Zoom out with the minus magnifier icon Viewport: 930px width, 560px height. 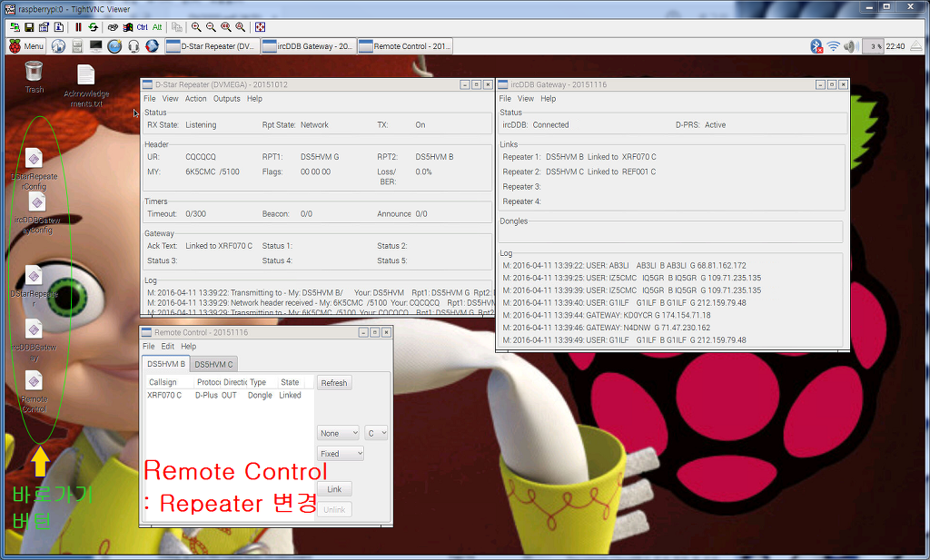pos(211,27)
